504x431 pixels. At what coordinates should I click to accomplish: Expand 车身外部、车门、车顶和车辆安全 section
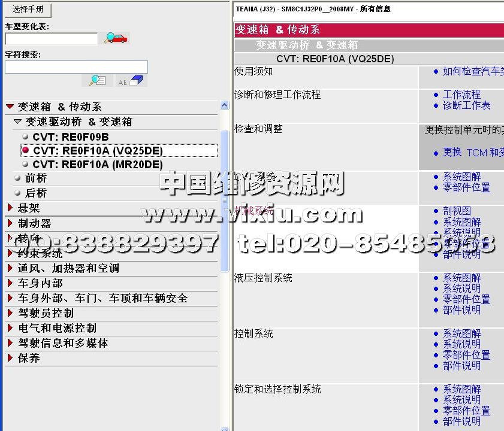[x=10, y=298]
